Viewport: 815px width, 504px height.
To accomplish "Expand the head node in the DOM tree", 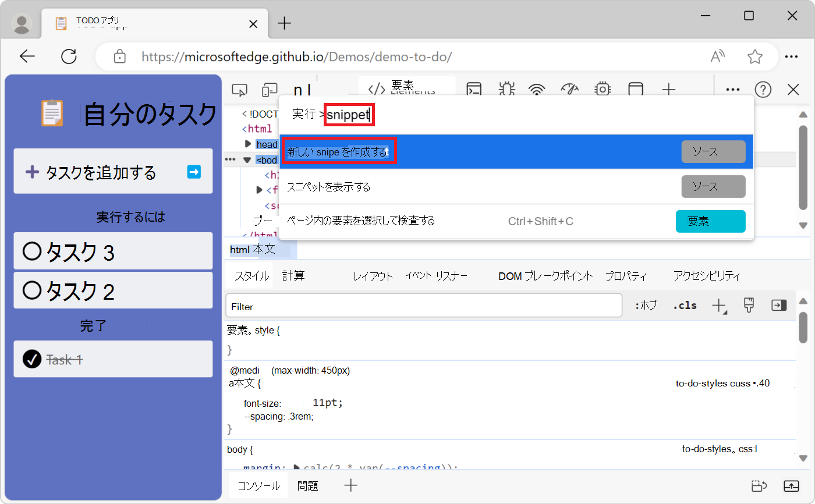I will 247,144.
